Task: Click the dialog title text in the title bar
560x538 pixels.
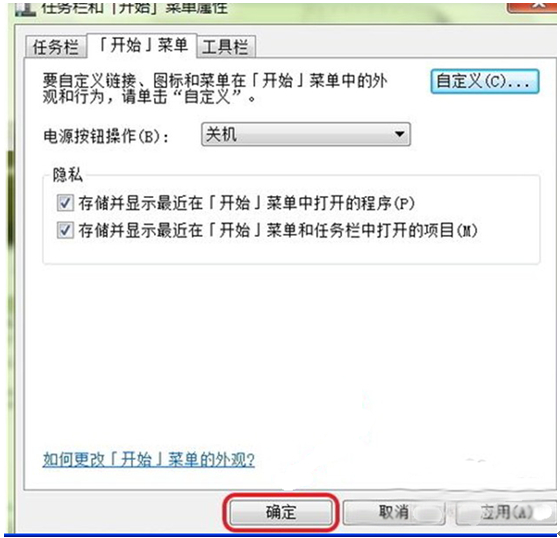Action: pos(135,9)
